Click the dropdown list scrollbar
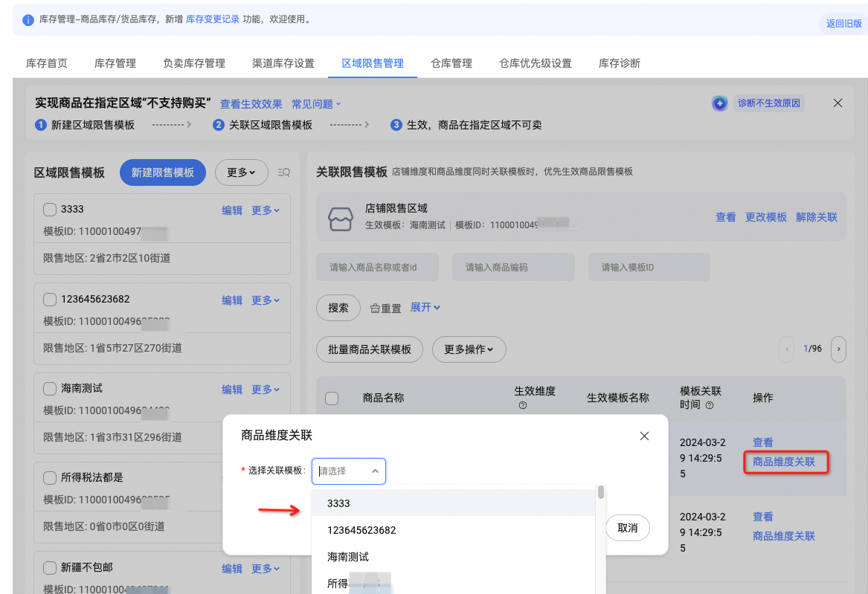 coord(601,492)
